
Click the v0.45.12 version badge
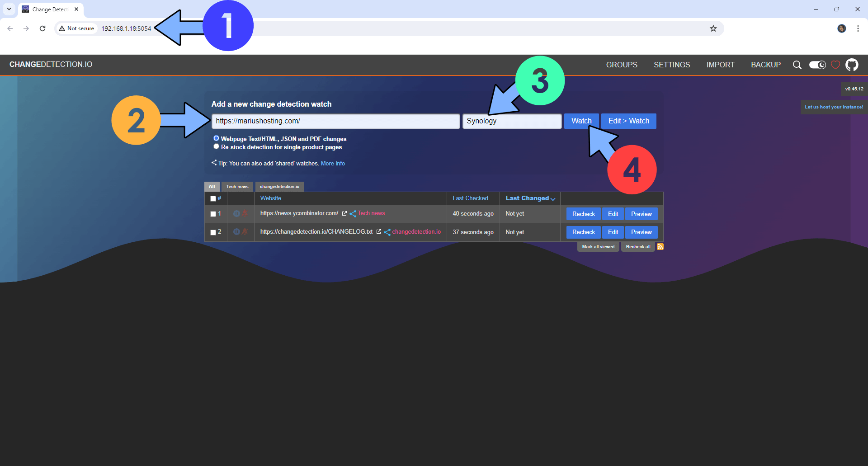tap(854, 89)
